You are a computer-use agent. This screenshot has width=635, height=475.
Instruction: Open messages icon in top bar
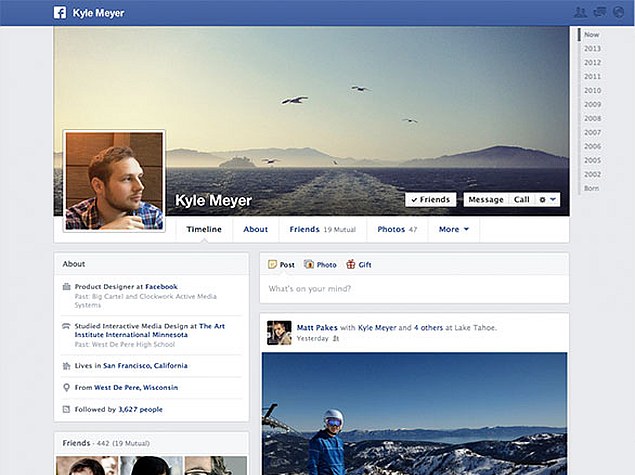click(x=600, y=12)
